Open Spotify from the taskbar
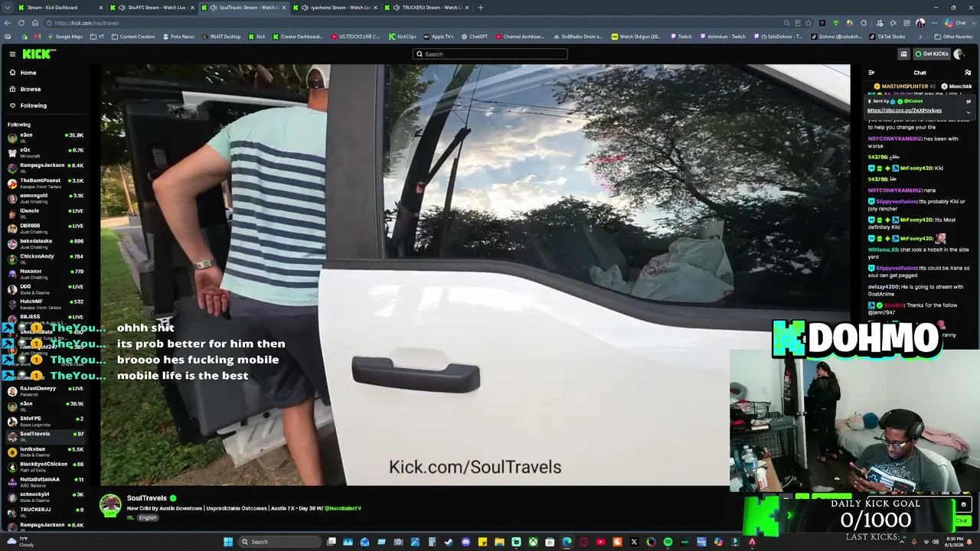 click(668, 542)
